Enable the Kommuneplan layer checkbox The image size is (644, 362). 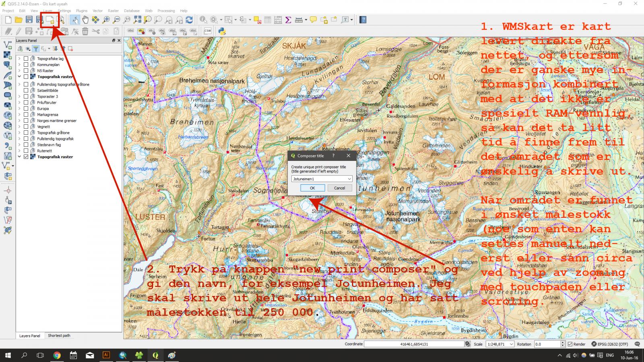(x=26, y=64)
